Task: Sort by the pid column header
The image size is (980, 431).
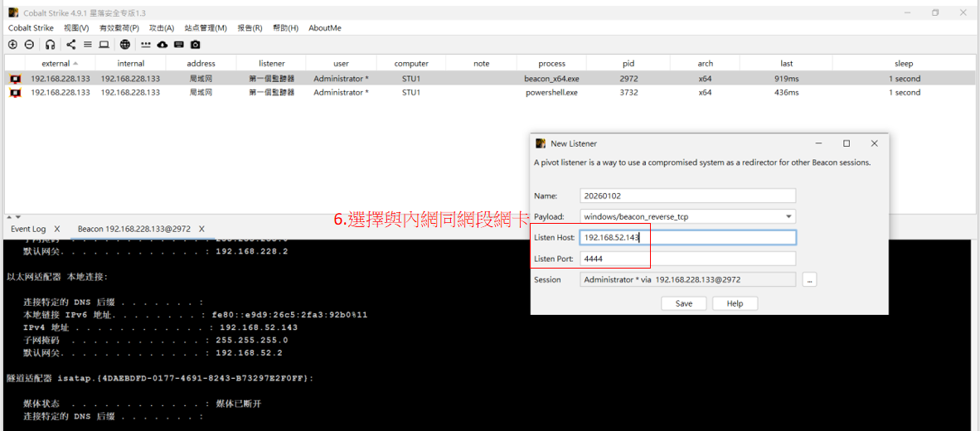Action: (x=628, y=63)
